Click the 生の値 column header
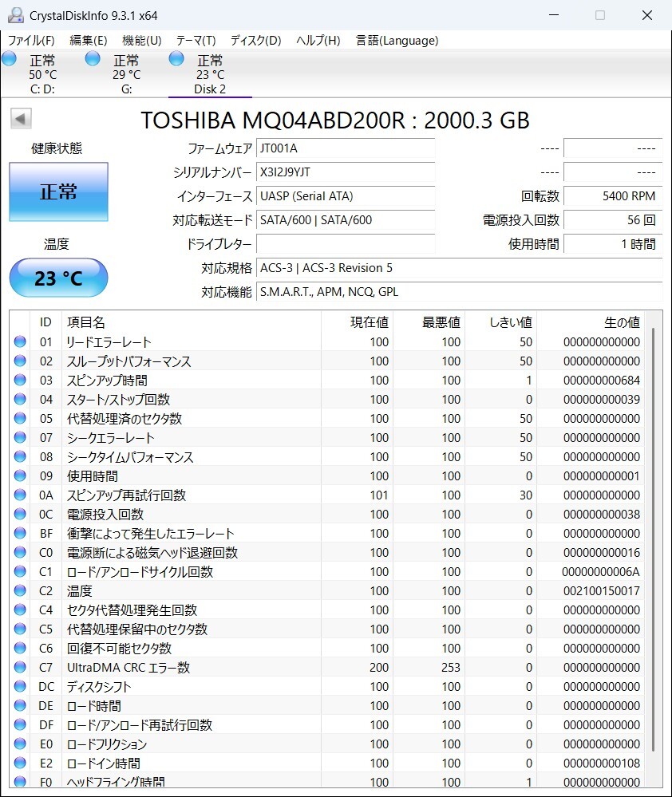 [x=590, y=322]
